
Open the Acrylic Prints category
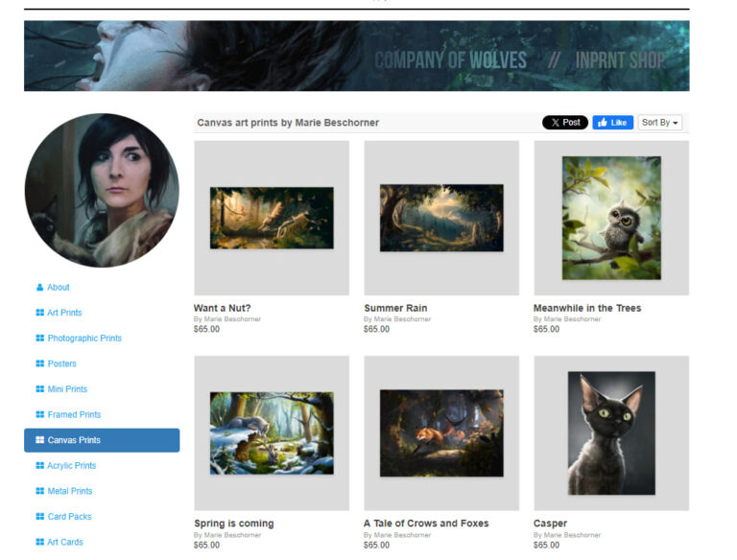(x=71, y=466)
